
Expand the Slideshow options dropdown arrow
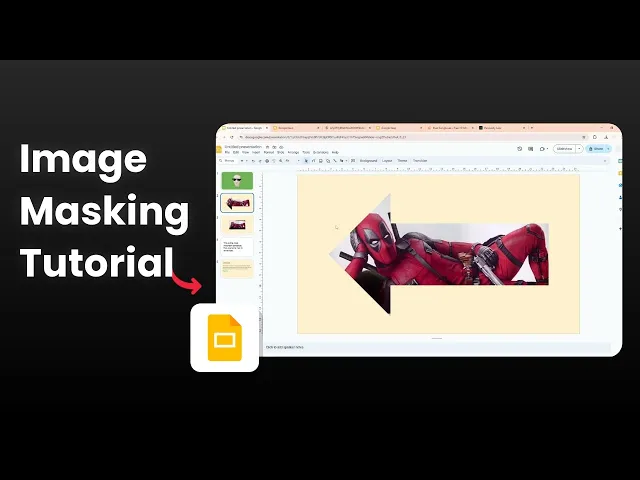click(579, 149)
